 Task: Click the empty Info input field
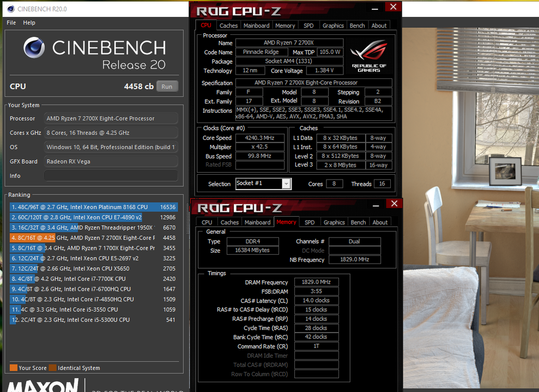111,176
